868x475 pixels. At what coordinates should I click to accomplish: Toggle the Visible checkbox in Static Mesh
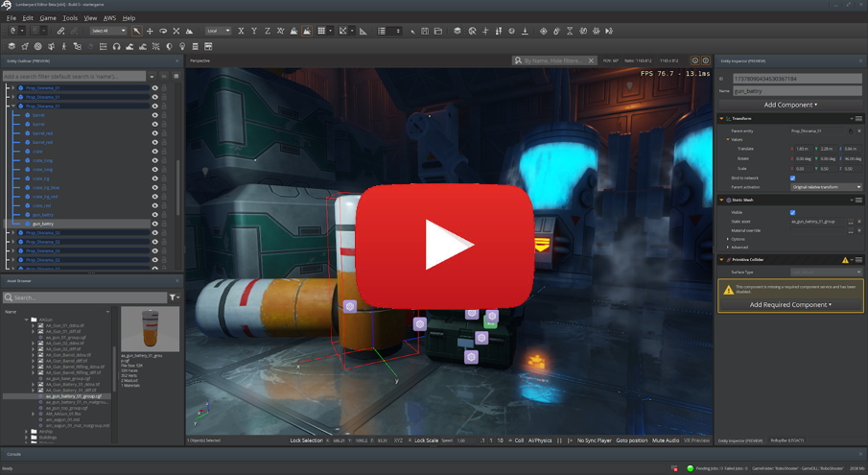pos(793,213)
